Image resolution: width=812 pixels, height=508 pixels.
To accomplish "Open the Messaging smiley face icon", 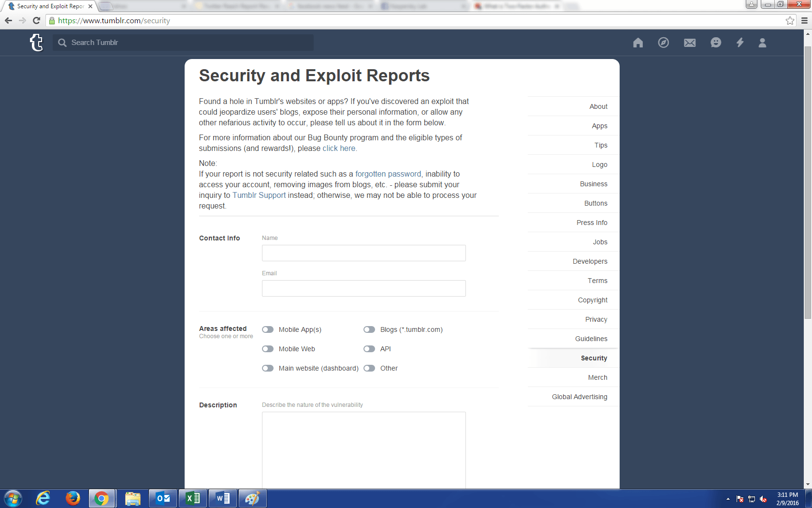I will [x=716, y=43].
